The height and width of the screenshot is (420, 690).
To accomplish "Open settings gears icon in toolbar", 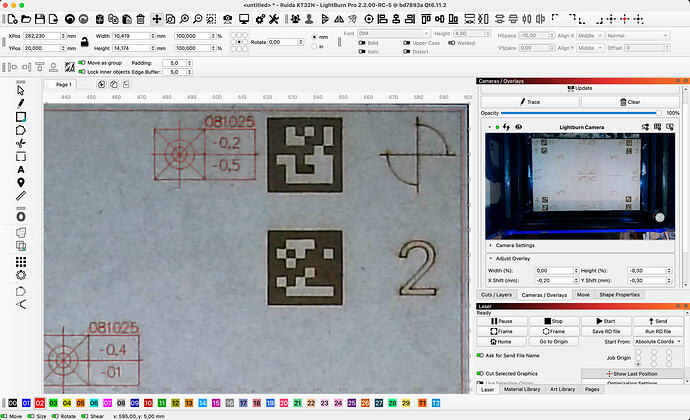I will click(x=260, y=19).
